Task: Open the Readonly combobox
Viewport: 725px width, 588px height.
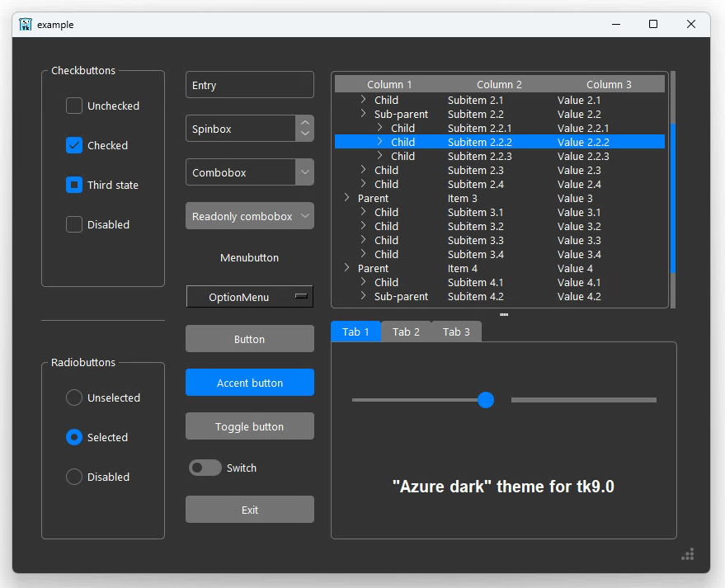Action: pos(250,216)
